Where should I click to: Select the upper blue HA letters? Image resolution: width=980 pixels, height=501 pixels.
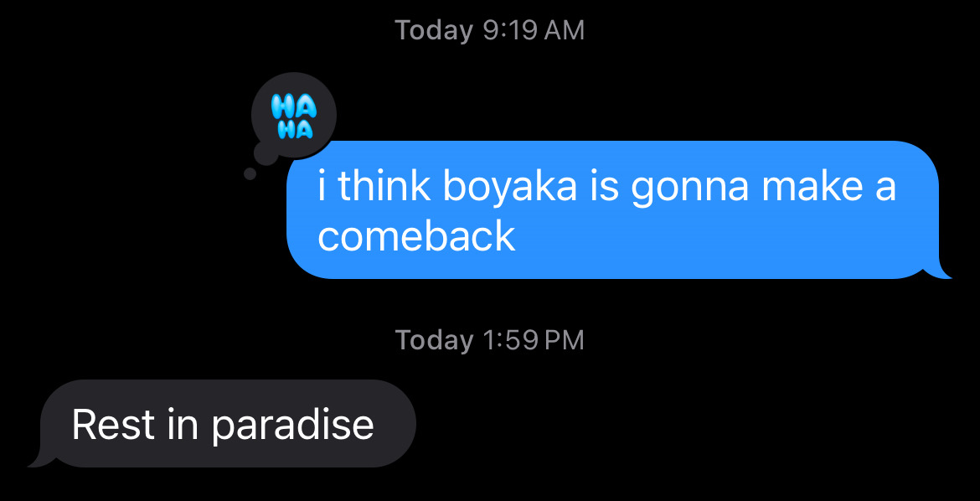[x=294, y=108]
